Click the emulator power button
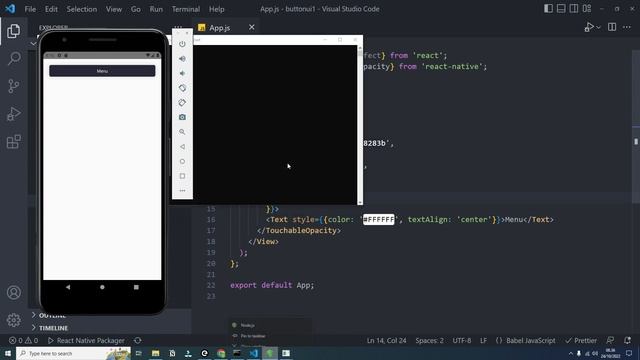Image resolution: width=640 pixels, height=360 pixels. 182,44
